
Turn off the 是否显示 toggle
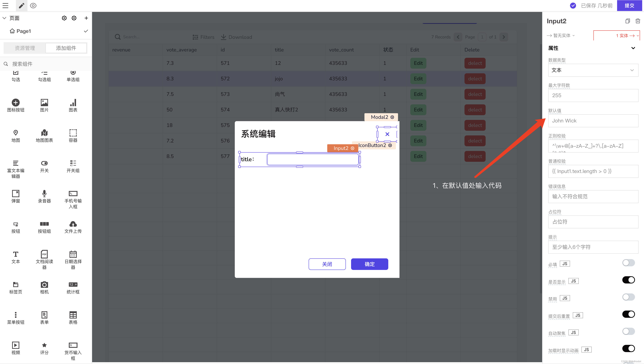click(628, 280)
